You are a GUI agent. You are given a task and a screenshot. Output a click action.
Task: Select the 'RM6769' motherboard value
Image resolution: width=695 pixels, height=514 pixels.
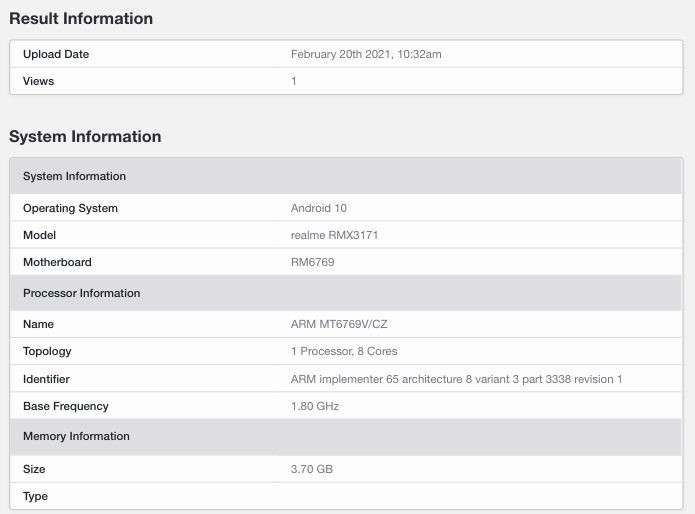tap(312, 262)
